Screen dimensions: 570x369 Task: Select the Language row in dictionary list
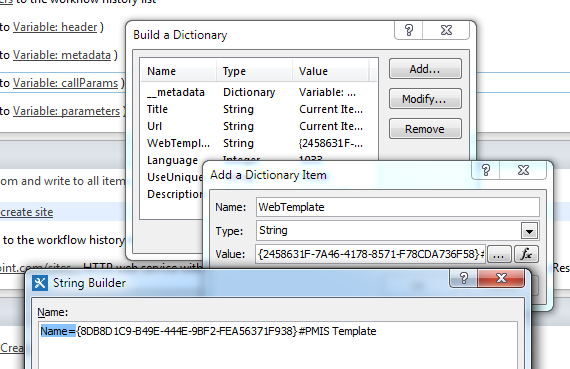(x=172, y=160)
